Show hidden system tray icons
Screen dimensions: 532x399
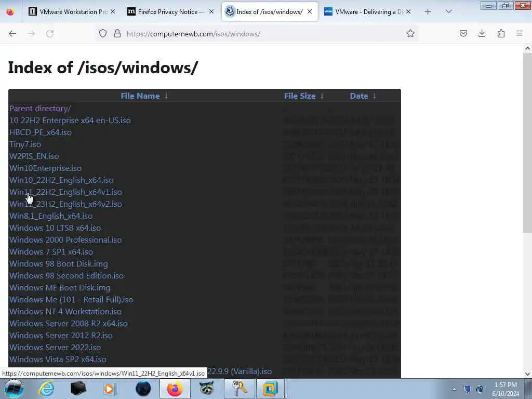pyautogui.click(x=454, y=389)
